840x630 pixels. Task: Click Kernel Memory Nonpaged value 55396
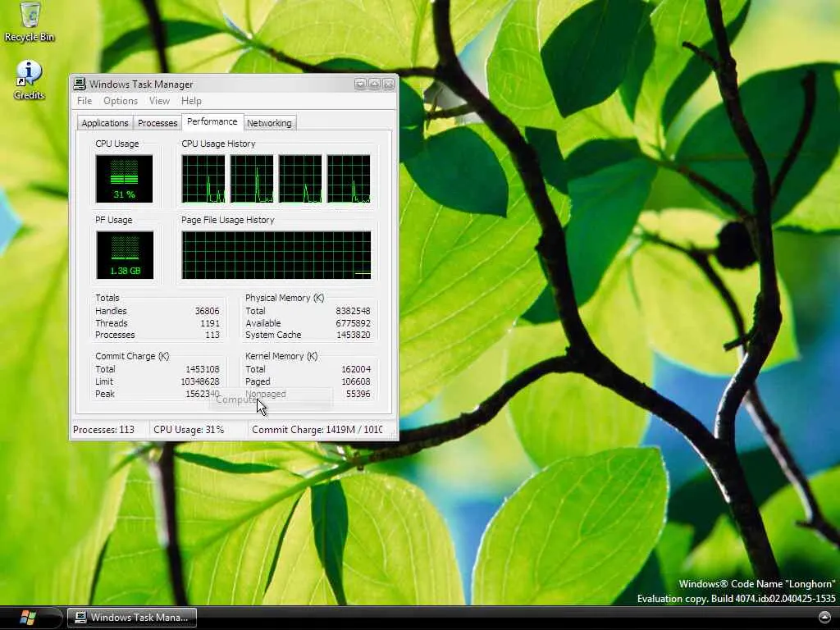(358, 394)
